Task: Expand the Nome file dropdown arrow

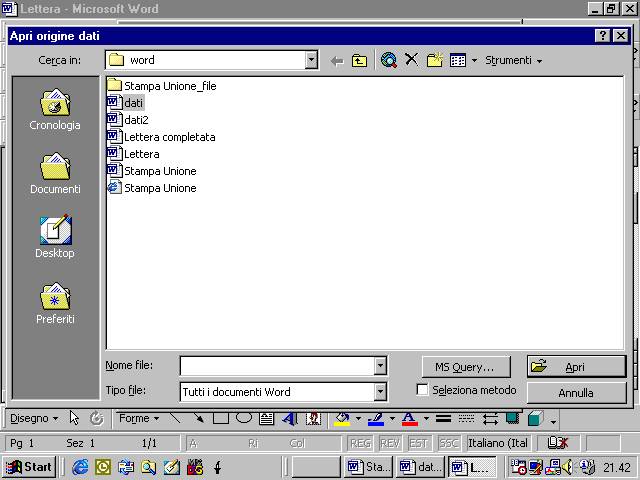Action: point(380,366)
